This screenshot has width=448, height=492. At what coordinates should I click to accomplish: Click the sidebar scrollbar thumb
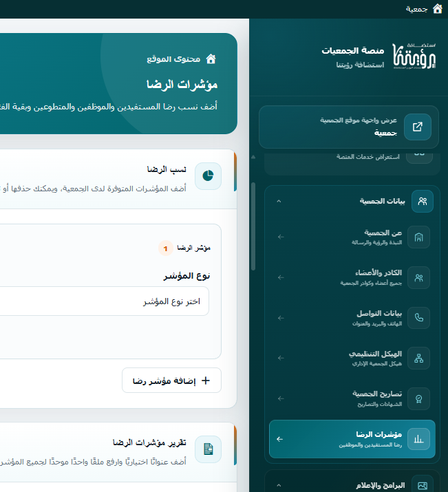pyautogui.click(x=253, y=226)
